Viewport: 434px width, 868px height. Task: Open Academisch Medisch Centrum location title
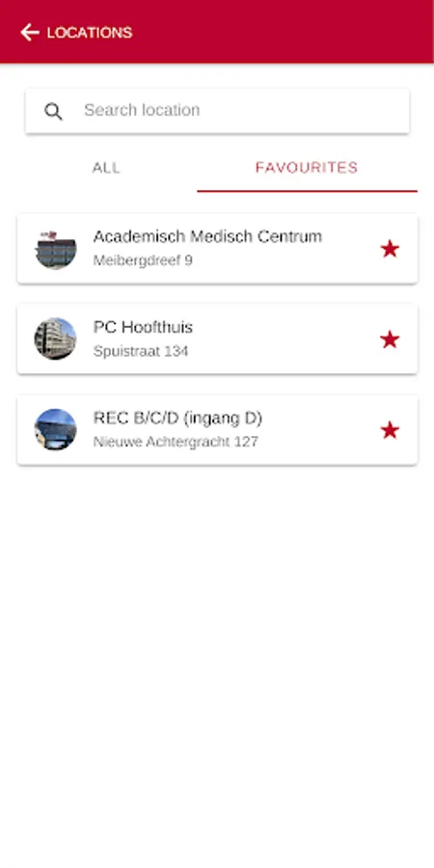(x=207, y=236)
